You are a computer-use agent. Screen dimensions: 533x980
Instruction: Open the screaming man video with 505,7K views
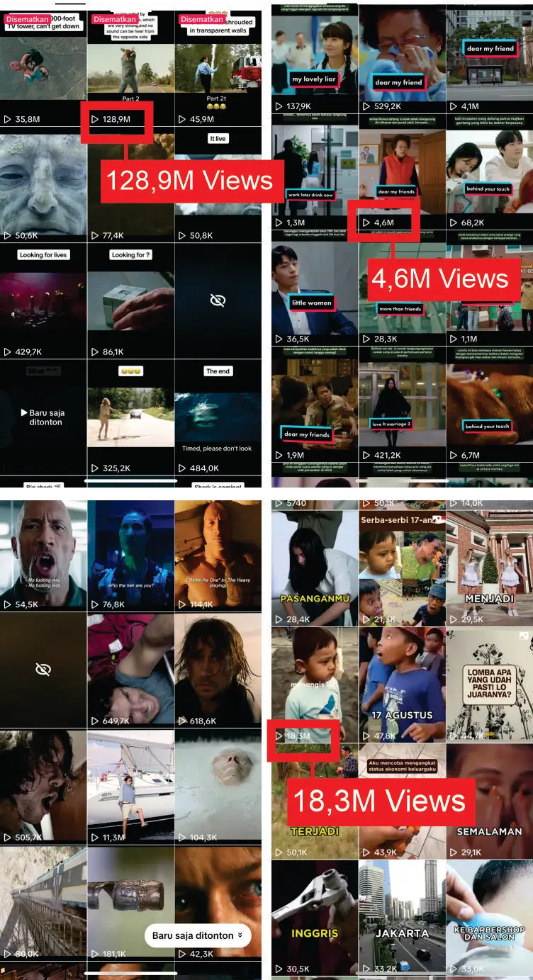pyautogui.click(x=43, y=787)
